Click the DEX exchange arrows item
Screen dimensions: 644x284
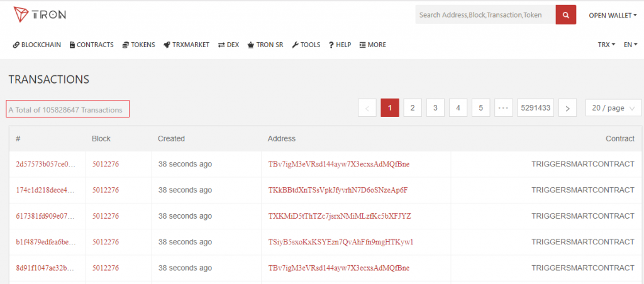click(x=228, y=45)
